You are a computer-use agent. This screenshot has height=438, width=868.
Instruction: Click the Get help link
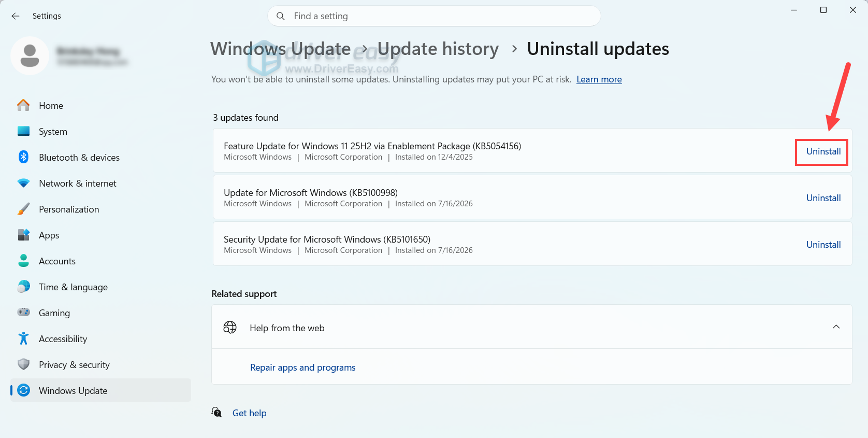point(249,413)
